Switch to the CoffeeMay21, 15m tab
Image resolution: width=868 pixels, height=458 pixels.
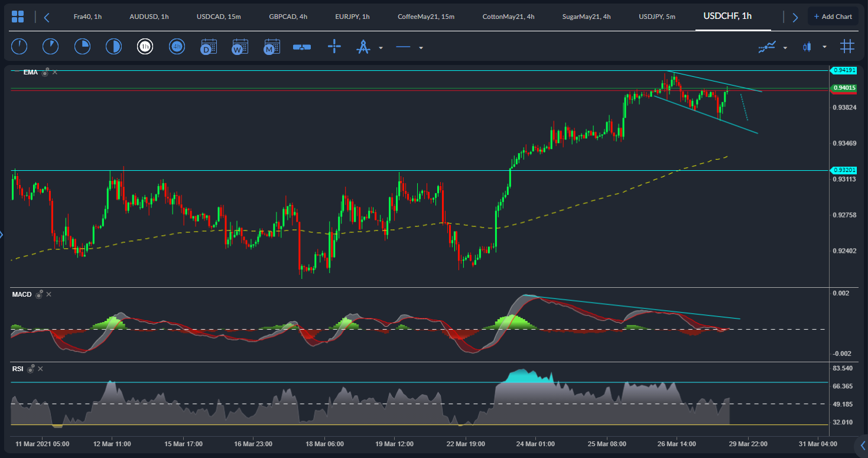(x=426, y=17)
